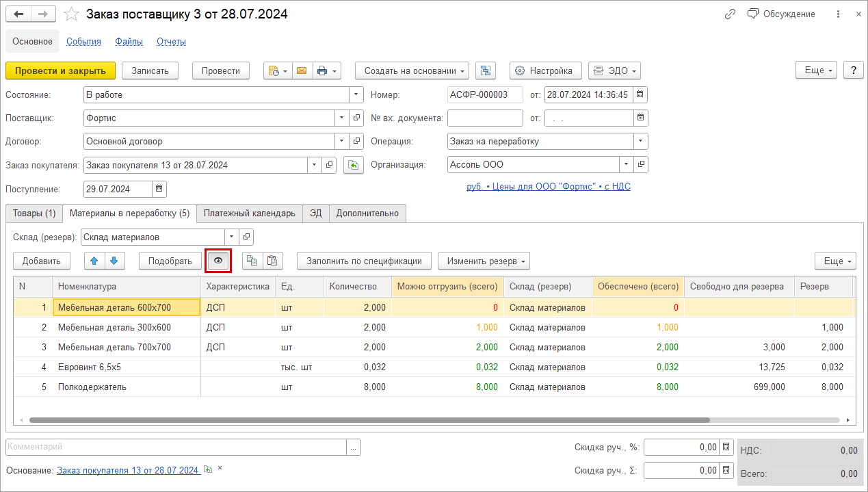868x492 pixels.
Task: Toggle the eye visibility button
Action: pos(218,261)
